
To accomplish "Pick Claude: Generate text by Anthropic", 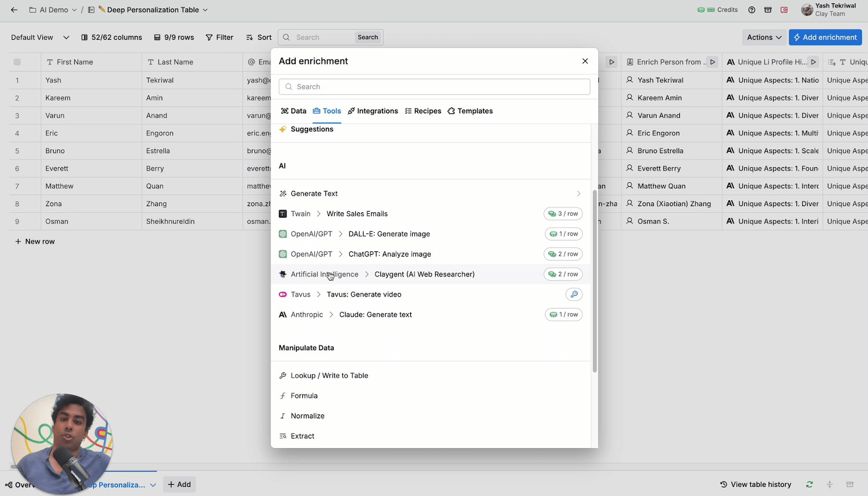I will (375, 315).
